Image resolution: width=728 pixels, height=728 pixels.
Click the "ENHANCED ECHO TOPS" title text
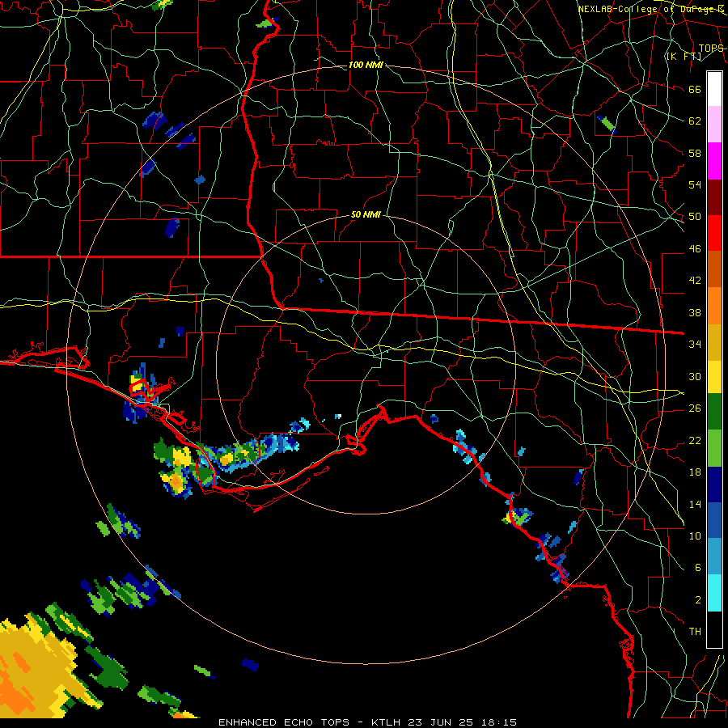pos(284,722)
